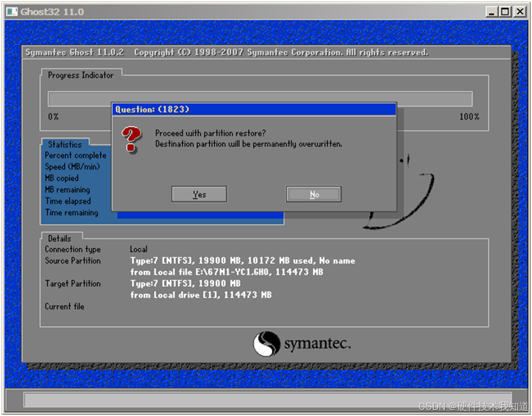Click the bottom status bar field
The height and width of the screenshot is (416, 532).
[268, 400]
